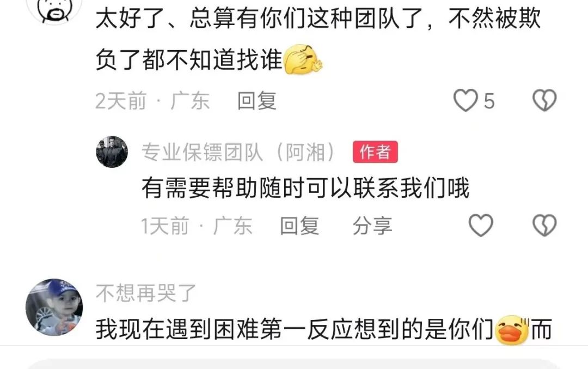
Task: Tap the like count 5
Action: (489, 101)
